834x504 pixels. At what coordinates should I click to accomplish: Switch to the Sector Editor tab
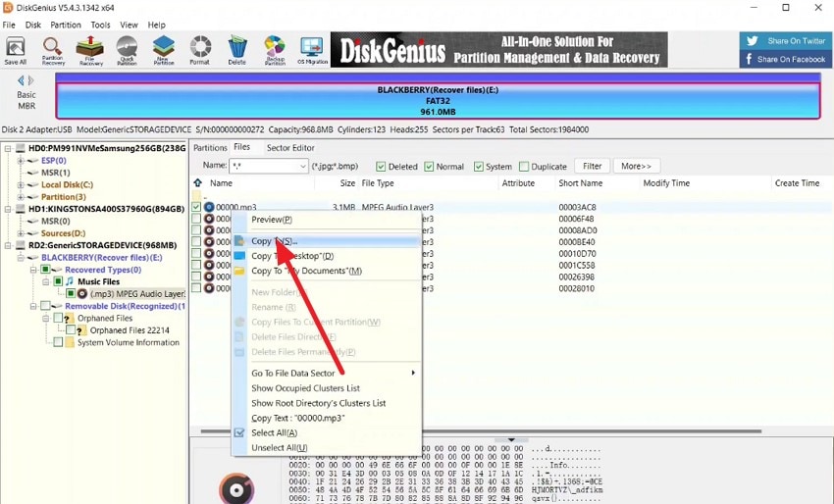coord(290,148)
